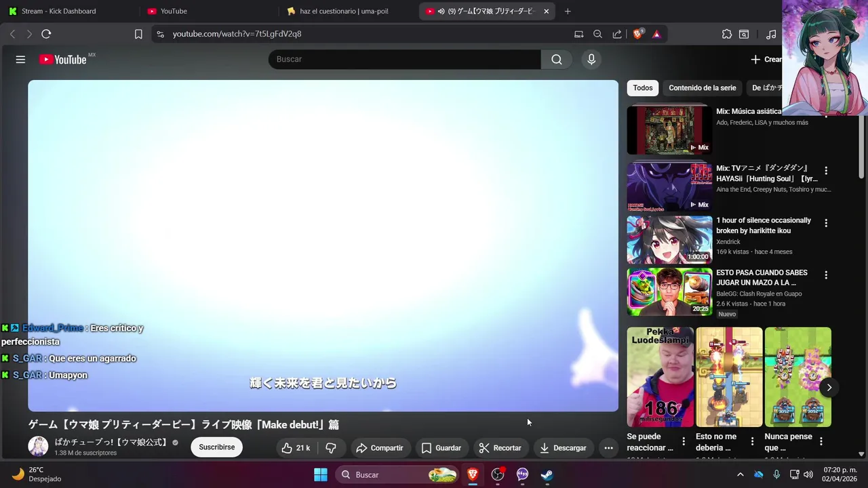Subscribe with the Suscribirse button

point(216,447)
